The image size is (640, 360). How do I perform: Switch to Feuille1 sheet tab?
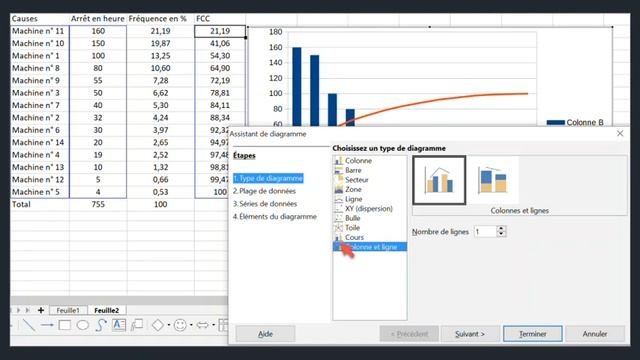tap(68, 310)
